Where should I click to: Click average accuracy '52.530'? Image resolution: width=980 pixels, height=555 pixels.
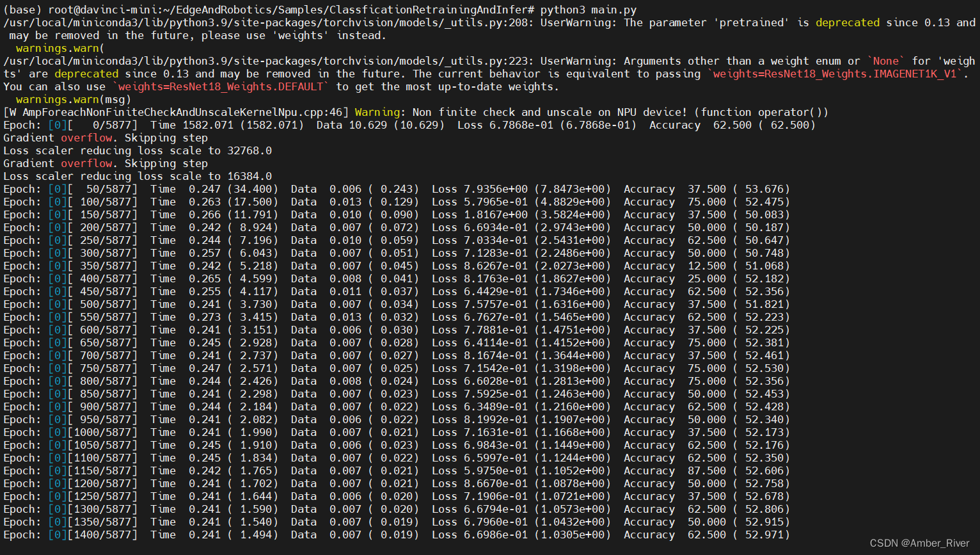pyautogui.click(x=764, y=368)
